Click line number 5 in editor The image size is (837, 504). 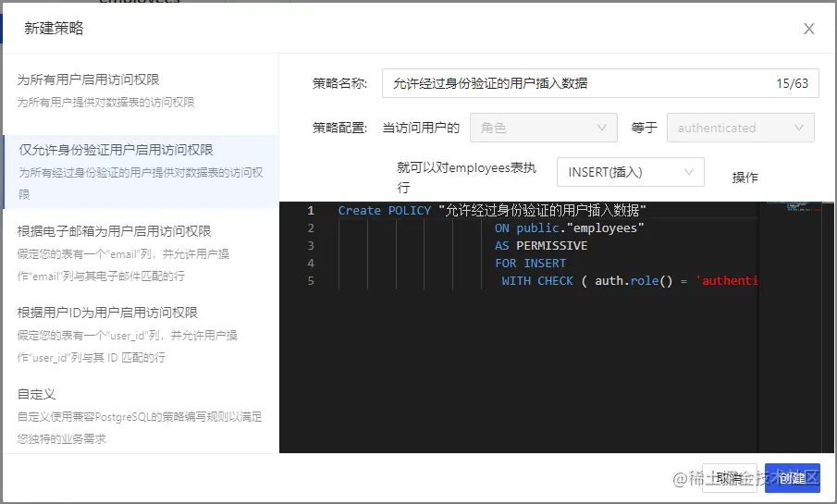click(311, 281)
